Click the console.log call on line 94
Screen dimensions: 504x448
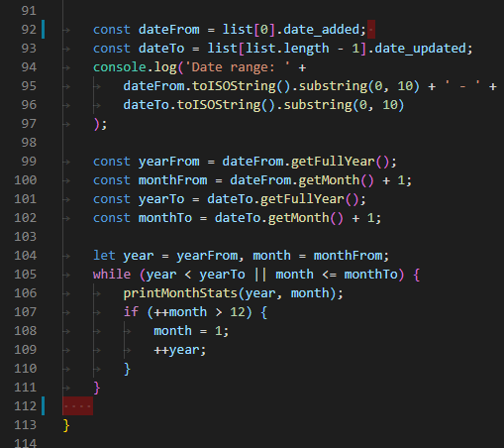[135, 67]
